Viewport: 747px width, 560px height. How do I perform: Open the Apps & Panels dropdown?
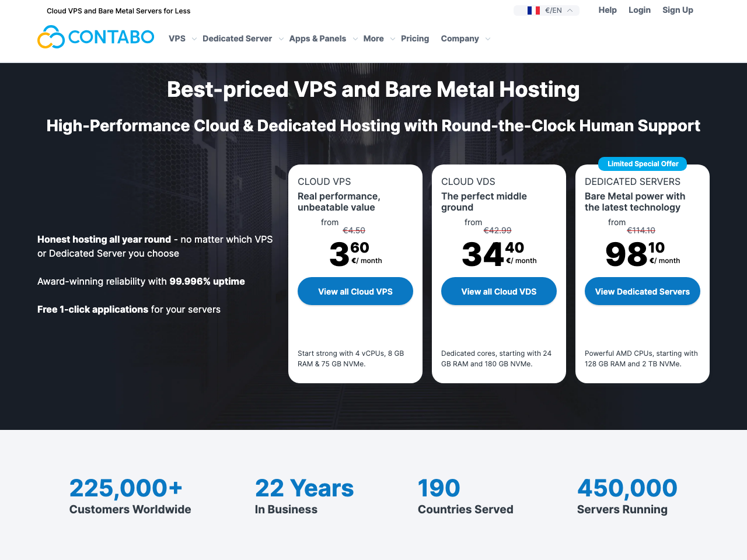[x=356, y=39]
